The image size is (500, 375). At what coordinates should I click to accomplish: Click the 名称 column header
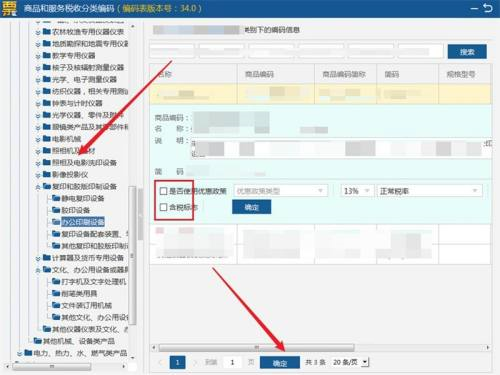pyautogui.click(x=193, y=74)
